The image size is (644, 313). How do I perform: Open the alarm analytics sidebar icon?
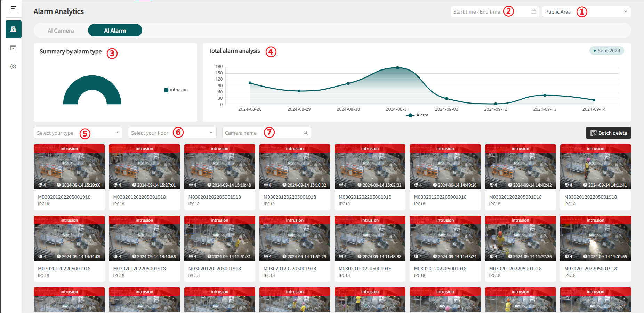click(14, 29)
